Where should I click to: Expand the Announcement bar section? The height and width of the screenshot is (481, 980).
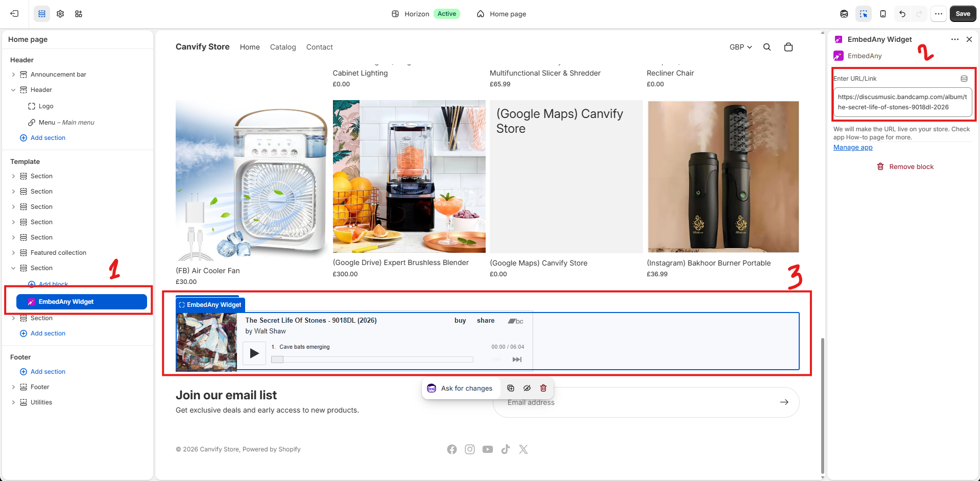click(13, 75)
